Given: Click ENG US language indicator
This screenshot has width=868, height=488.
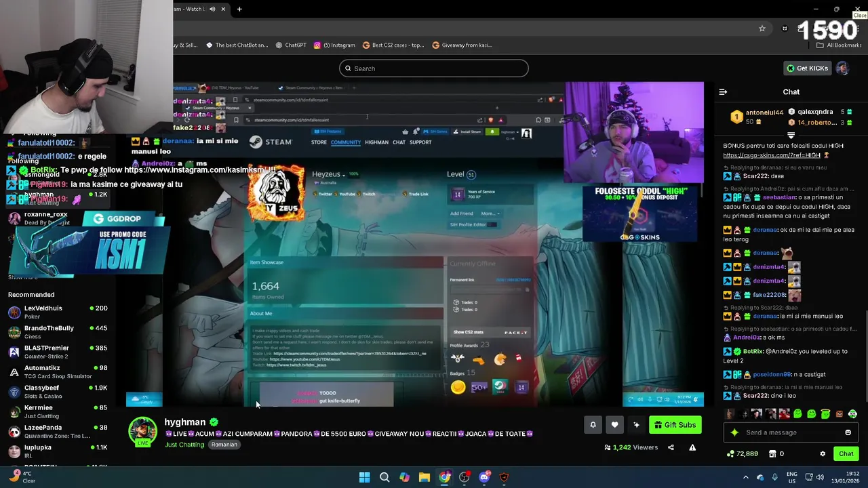Looking at the screenshot, I should coord(792,477).
